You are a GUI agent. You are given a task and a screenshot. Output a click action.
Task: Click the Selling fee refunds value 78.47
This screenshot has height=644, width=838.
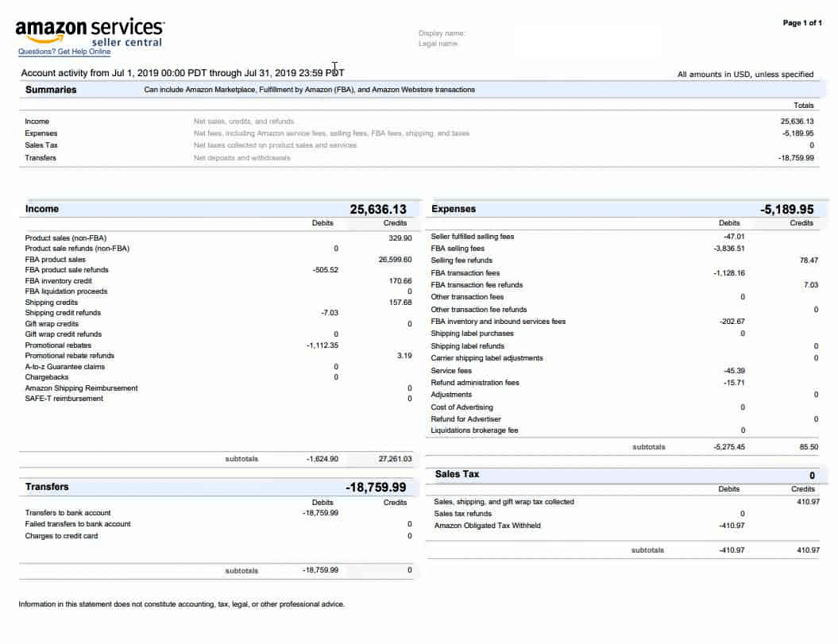click(809, 260)
